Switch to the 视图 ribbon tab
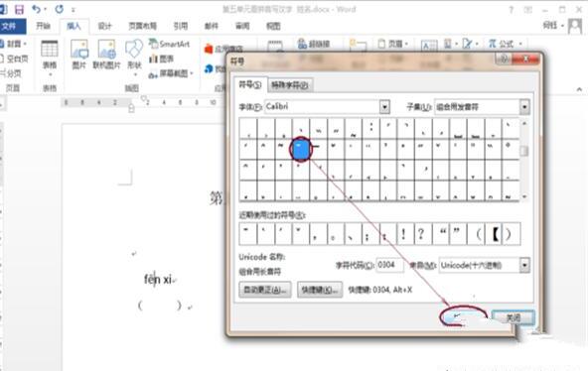 tap(273, 26)
